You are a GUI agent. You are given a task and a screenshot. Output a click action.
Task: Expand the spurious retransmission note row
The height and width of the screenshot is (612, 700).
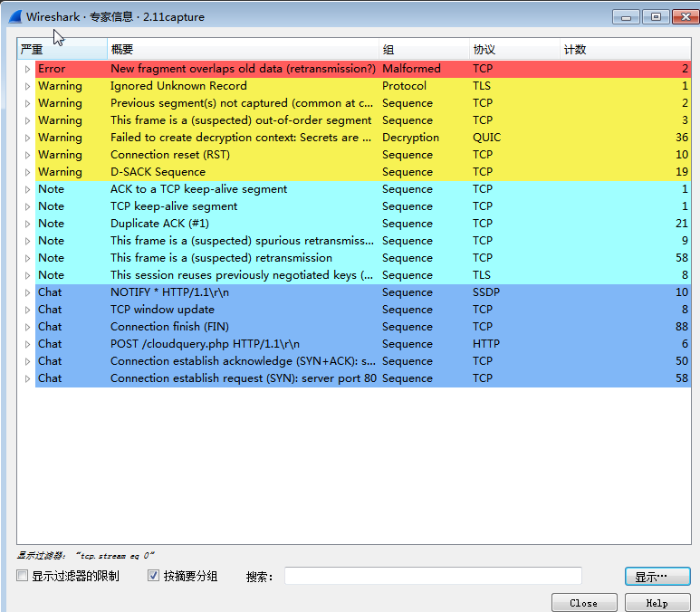pos(27,241)
